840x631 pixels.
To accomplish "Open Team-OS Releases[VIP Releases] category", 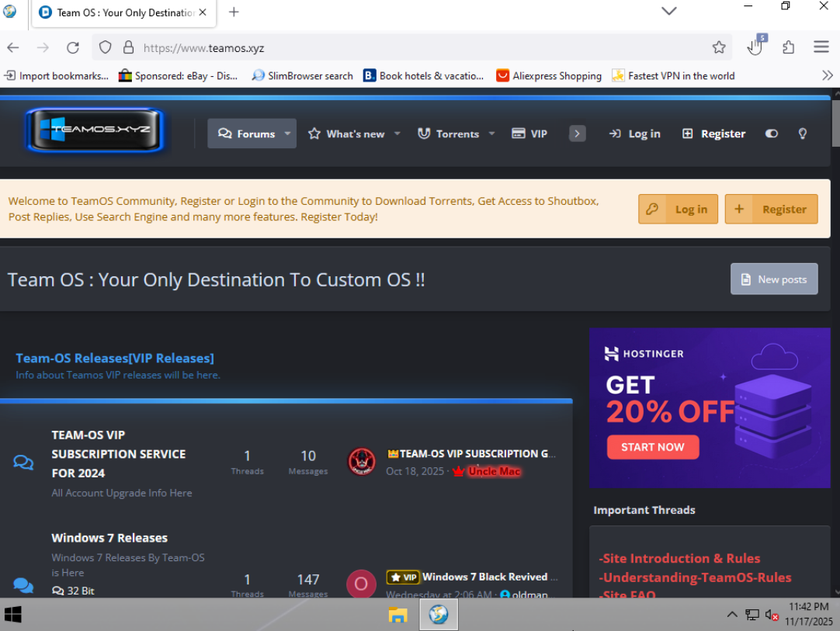I will pos(115,358).
